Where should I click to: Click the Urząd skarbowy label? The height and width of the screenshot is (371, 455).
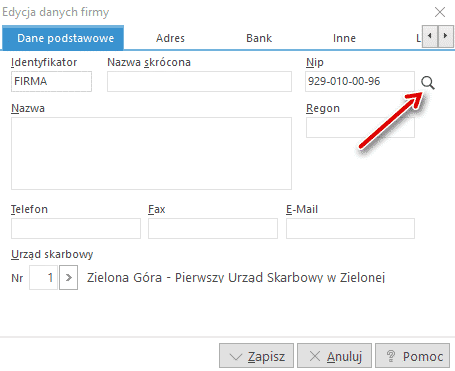[52, 254]
